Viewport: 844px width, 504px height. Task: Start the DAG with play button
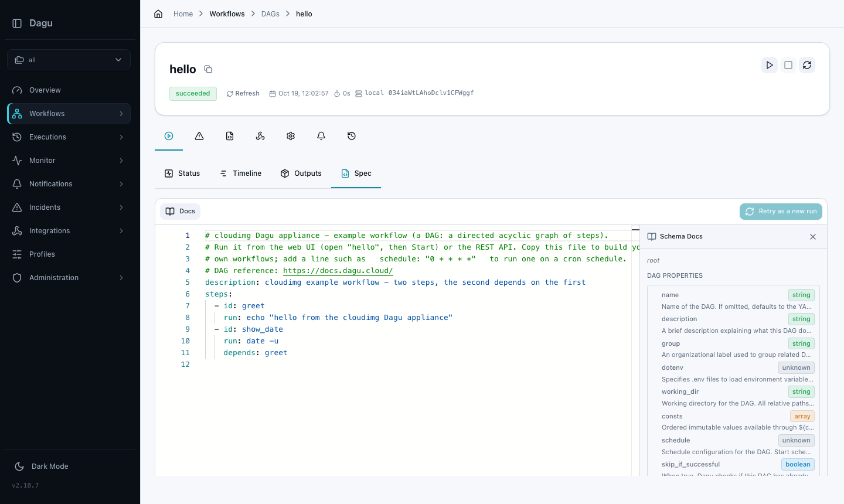point(770,65)
